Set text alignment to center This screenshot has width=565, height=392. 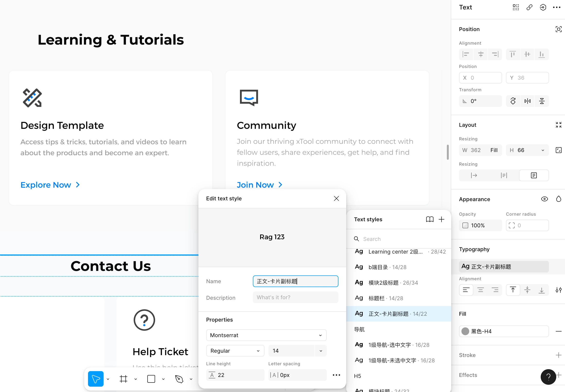(480, 290)
